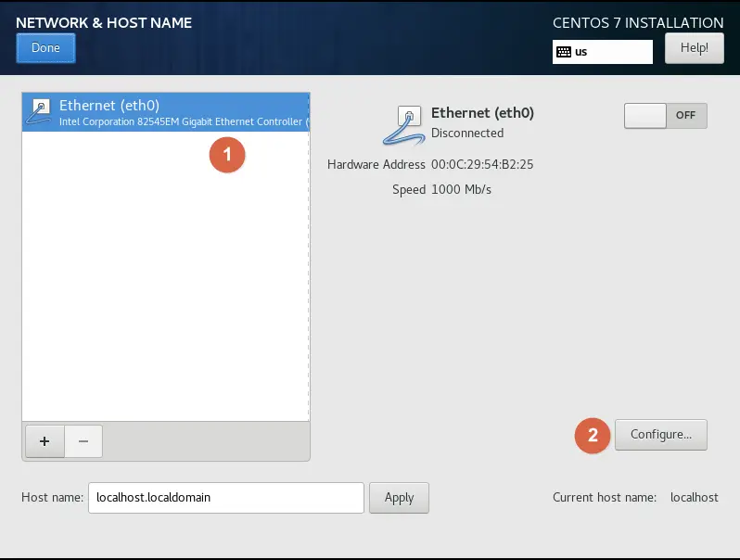Click the CENTOS 7 INSTALLATION label
Image resolution: width=740 pixels, height=560 pixels.
[638, 22]
